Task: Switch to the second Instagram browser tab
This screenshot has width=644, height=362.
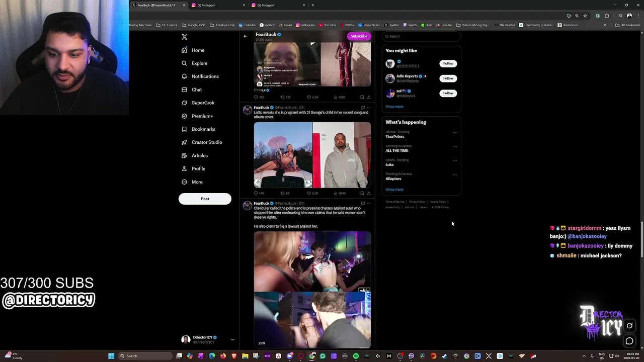Action: pos(278,5)
